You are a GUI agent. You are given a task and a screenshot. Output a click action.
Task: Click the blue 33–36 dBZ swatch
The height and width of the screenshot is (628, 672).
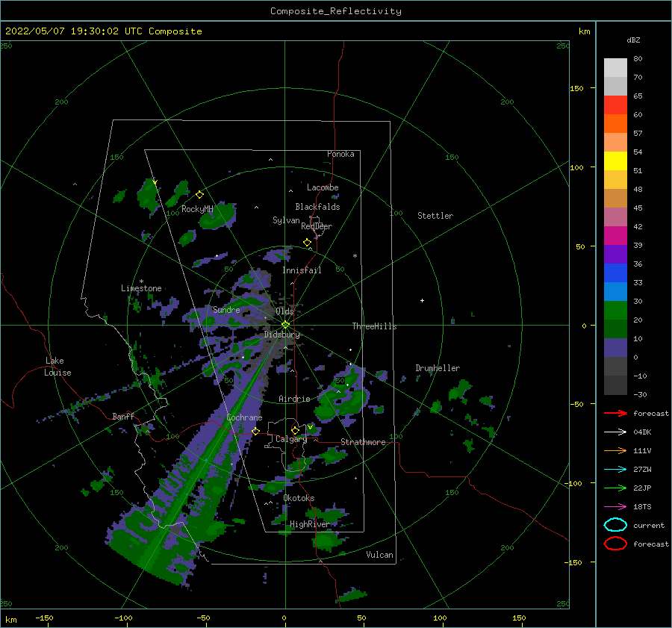[615, 273]
